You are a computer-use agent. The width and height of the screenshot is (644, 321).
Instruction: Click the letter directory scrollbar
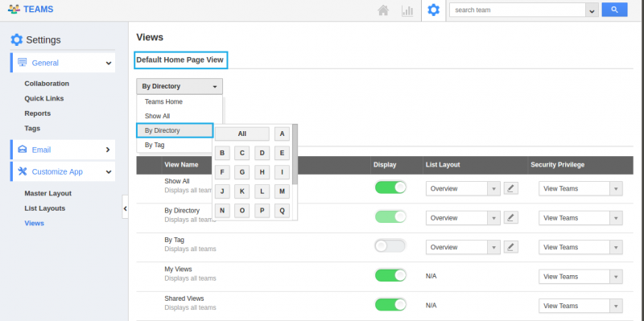click(295, 154)
